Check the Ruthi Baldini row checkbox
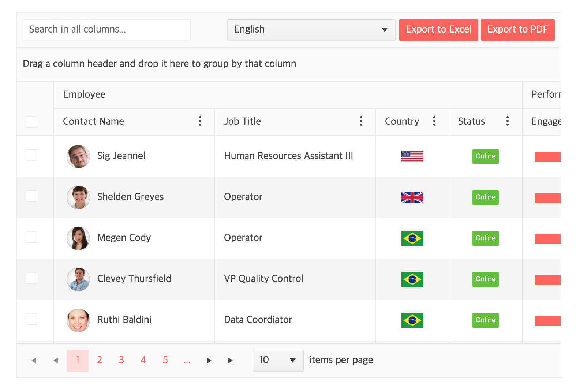Viewport: 576px width, 392px height. pos(31,319)
